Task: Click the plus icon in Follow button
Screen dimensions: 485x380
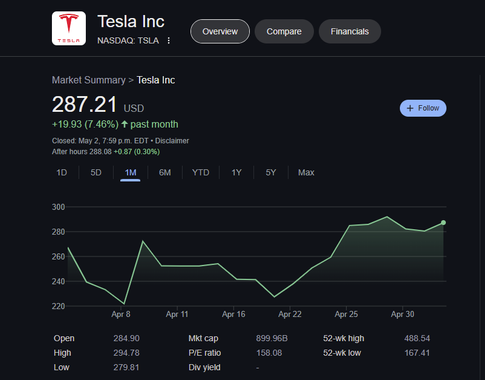Action: pos(410,108)
